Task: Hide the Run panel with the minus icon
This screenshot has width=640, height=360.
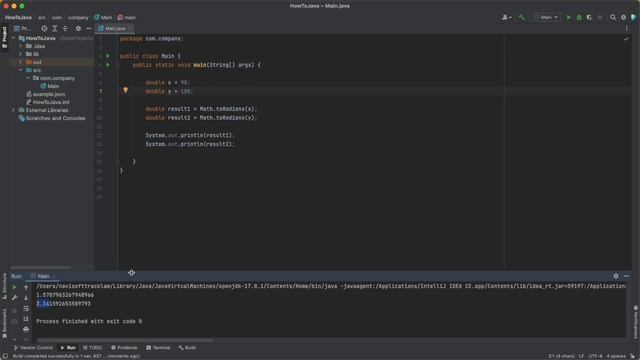Action: [627, 276]
